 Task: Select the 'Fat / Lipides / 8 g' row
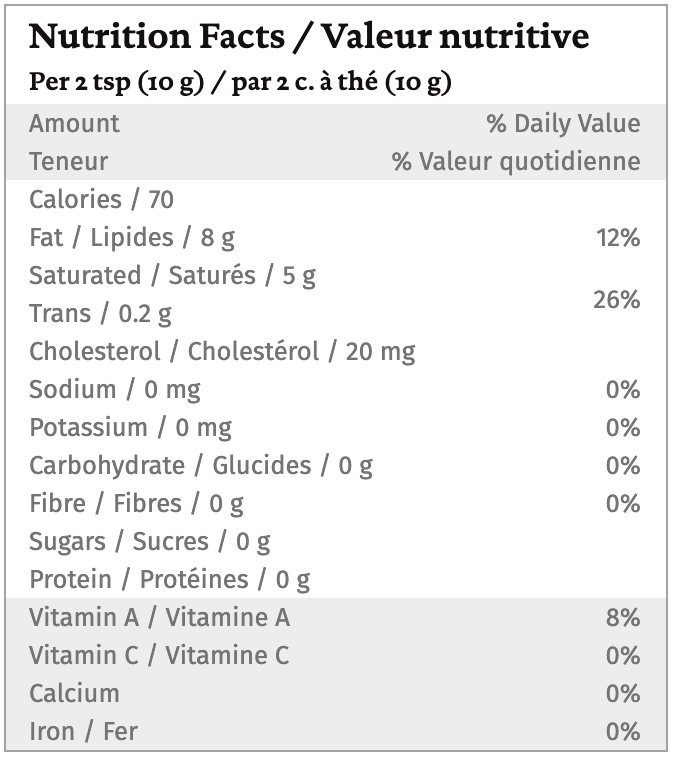point(132,237)
